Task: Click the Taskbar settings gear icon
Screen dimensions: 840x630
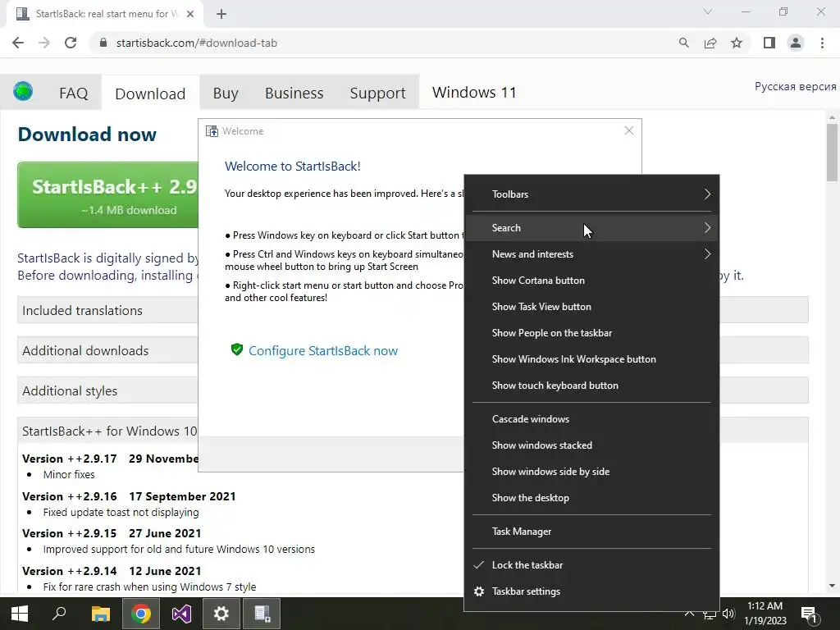Action: pos(479,591)
